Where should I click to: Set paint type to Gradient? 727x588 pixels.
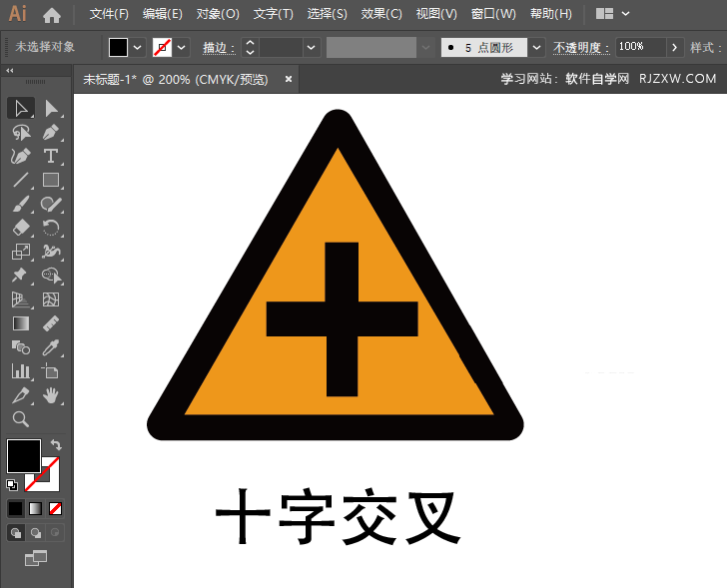coord(36,508)
